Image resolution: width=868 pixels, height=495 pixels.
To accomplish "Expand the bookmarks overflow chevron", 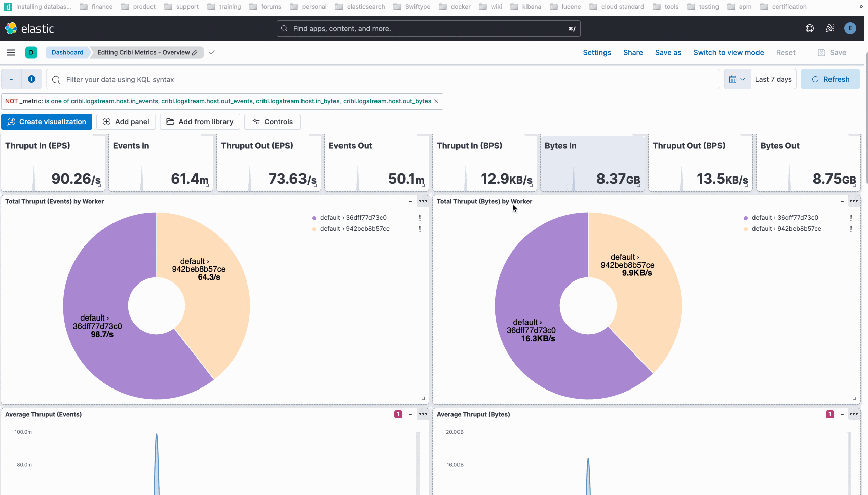I will [x=860, y=7].
